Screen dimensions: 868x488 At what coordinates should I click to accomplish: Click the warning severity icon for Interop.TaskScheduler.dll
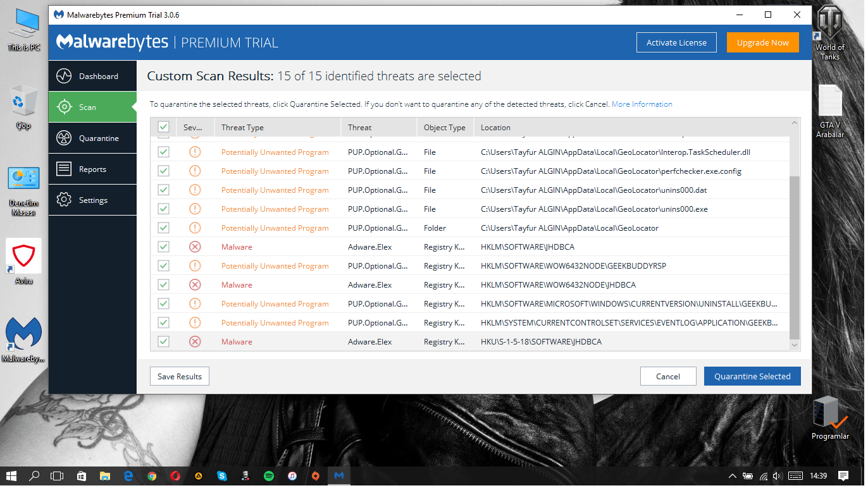click(x=195, y=152)
